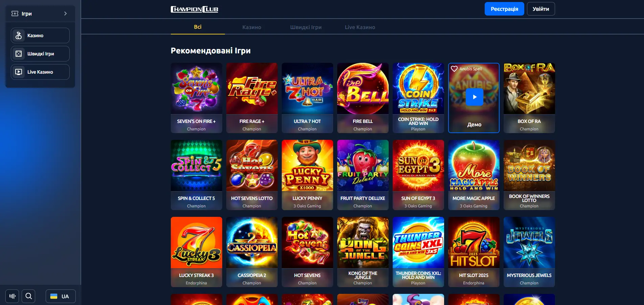This screenshot has width=644, height=305.
Task: Open the UA language selector
Action: pos(61,296)
